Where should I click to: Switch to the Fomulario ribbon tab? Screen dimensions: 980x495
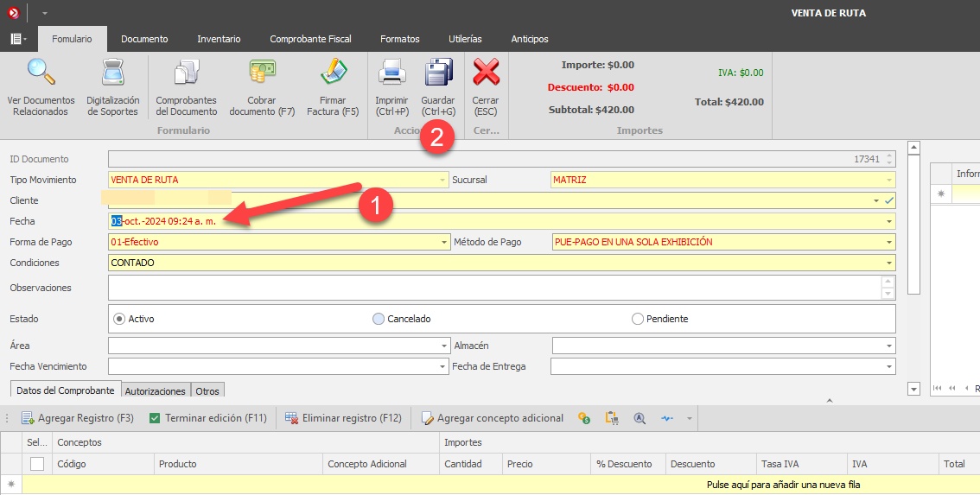[x=72, y=39]
